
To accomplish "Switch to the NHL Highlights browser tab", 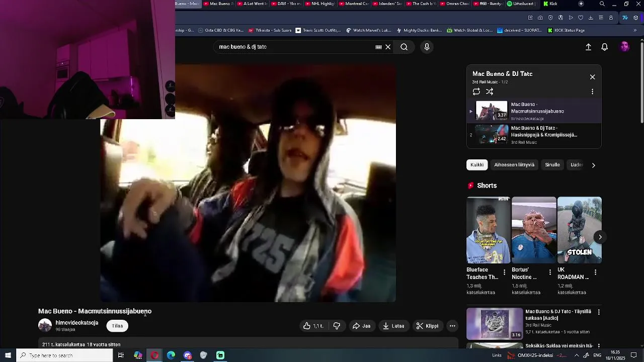I will 319,4.
